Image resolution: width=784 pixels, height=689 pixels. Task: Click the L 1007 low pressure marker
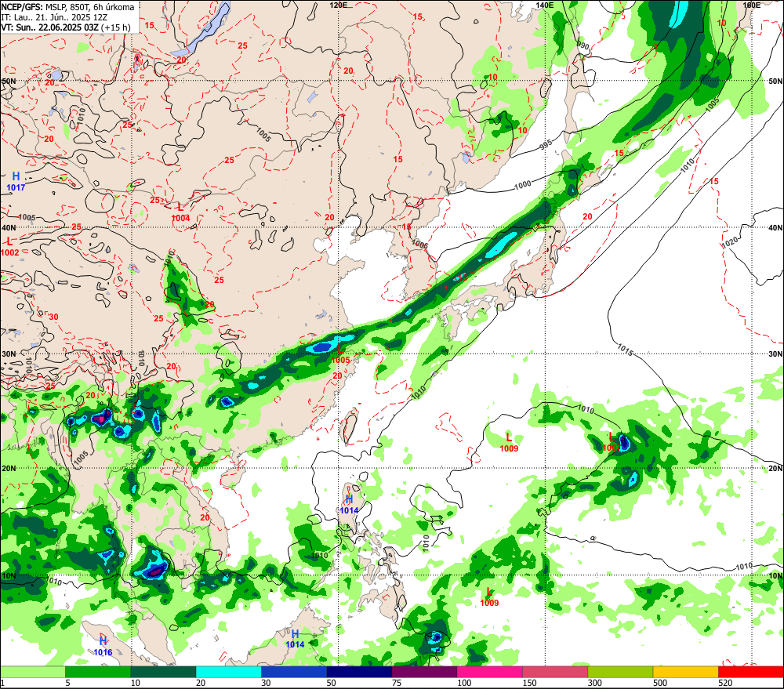612,442
